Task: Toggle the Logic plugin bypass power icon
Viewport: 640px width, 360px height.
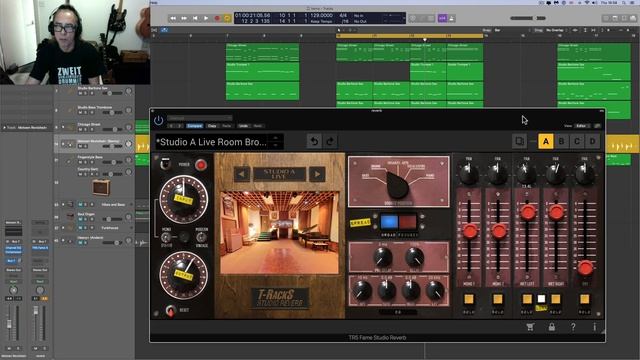Action: point(158,120)
